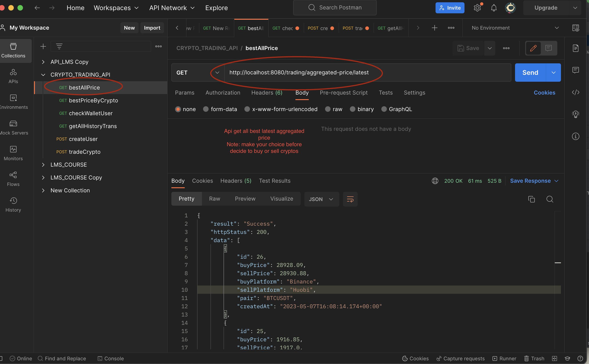Image resolution: width=589 pixels, height=364 pixels.
Task: Open the Save options dropdown arrow
Action: point(490,48)
